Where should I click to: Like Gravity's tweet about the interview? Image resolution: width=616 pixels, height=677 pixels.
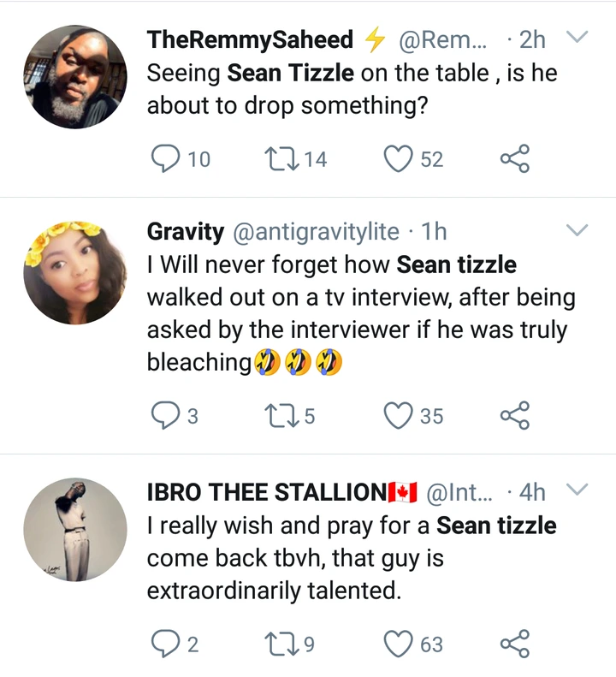click(x=400, y=415)
